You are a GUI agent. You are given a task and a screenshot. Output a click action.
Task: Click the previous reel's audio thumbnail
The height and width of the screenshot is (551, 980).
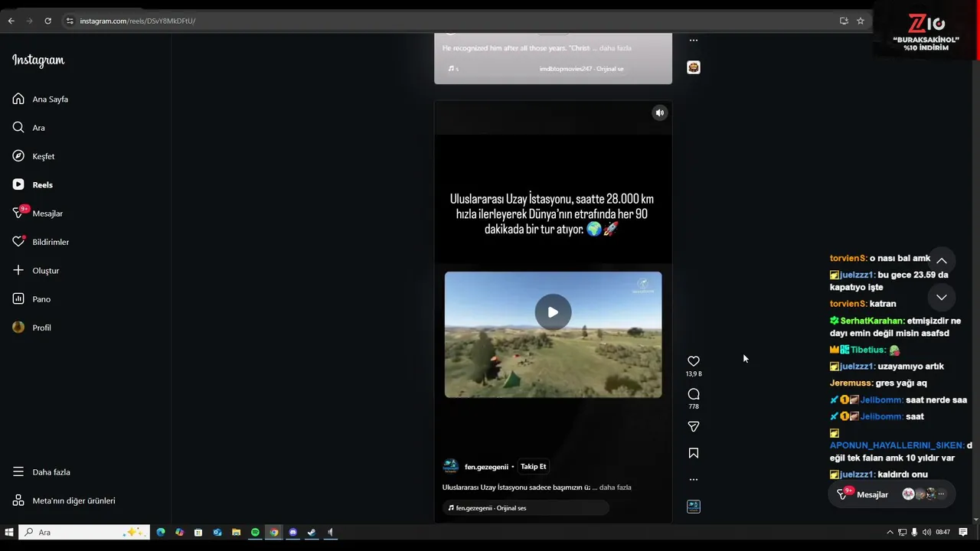click(x=694, y=67)
